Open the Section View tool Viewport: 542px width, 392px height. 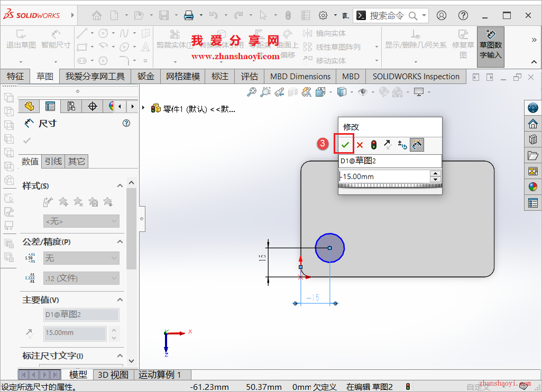point(292,92)
